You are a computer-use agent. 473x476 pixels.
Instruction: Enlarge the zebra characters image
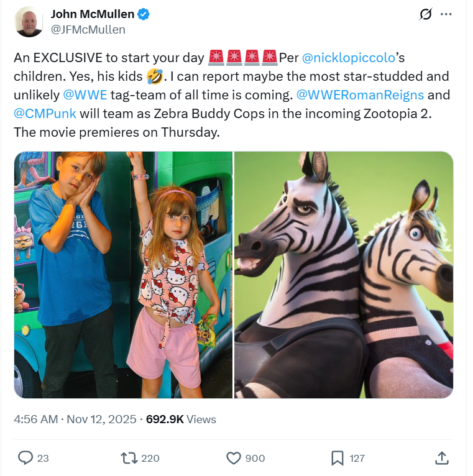(344, 274)
